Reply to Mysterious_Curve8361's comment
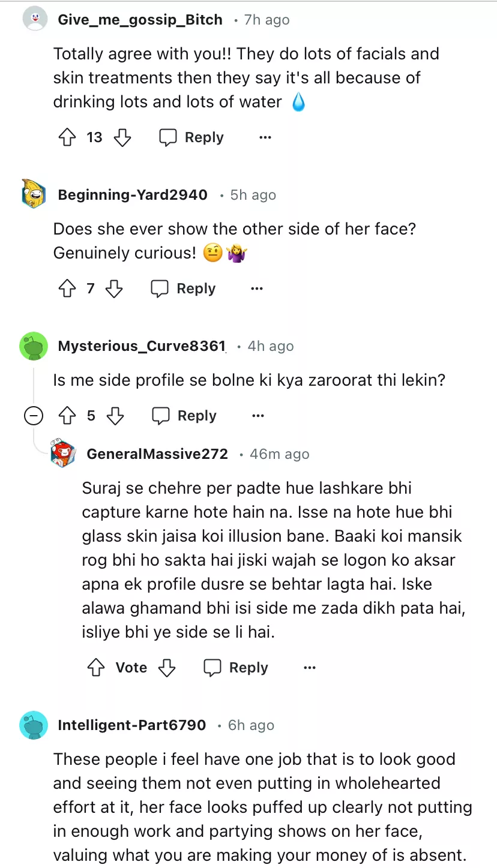Viewport: 497px width, 868px height. tap(184, 416)
